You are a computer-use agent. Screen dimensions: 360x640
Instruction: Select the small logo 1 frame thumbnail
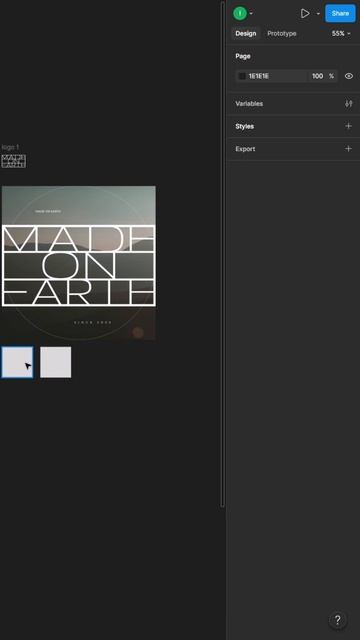tap(13, 161)
